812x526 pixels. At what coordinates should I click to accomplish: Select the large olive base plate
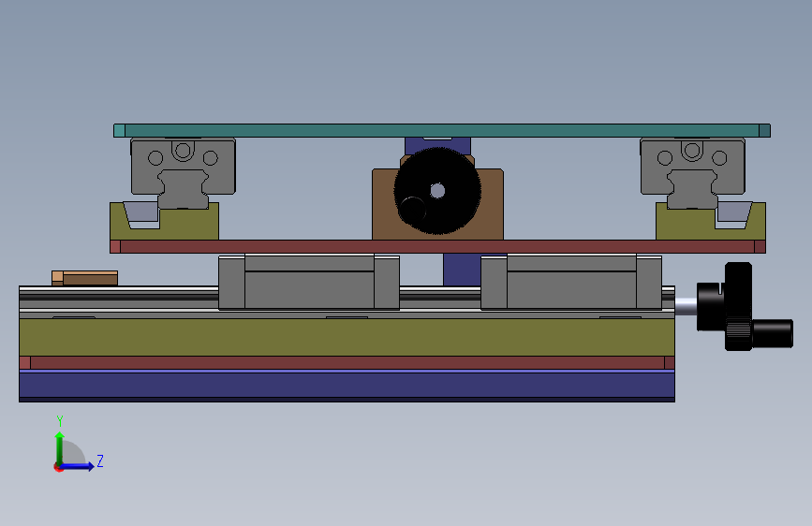347,337
